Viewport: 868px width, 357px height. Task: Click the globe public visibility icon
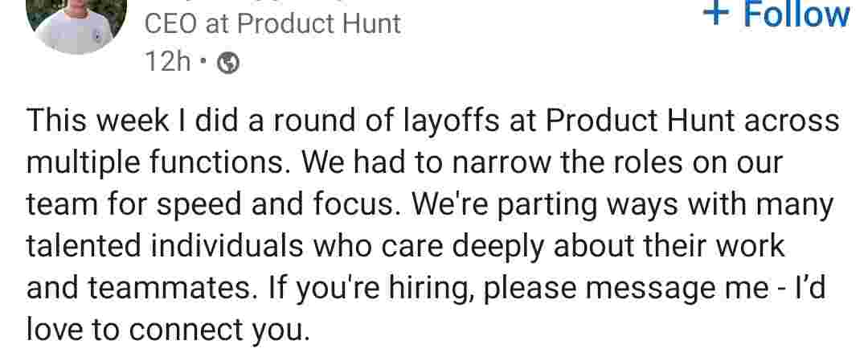click(x=229, y=63)
